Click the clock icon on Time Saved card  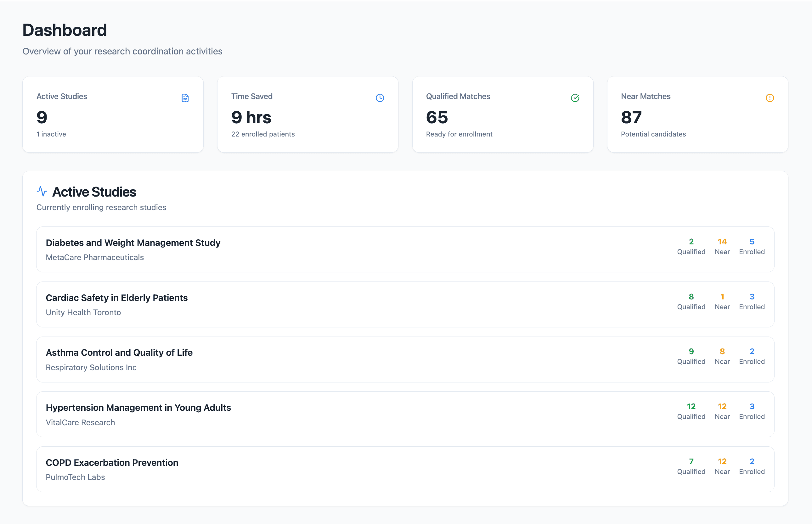380,98
